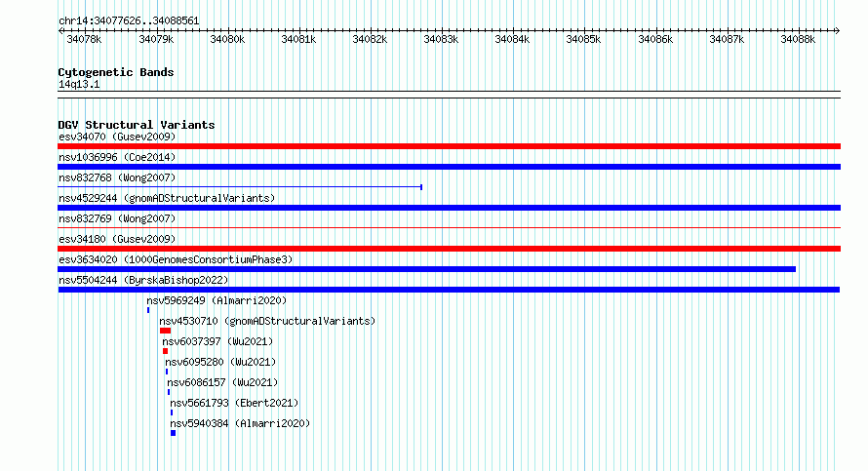Click the right arrowhead of the ruler
Screen dimensions: 868x471
coord(838,31)
